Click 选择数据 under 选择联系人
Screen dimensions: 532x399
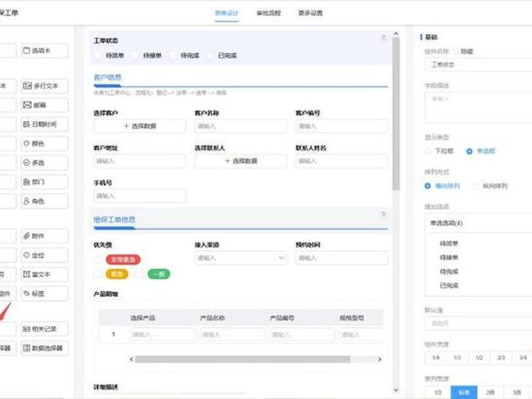point(241,161)
